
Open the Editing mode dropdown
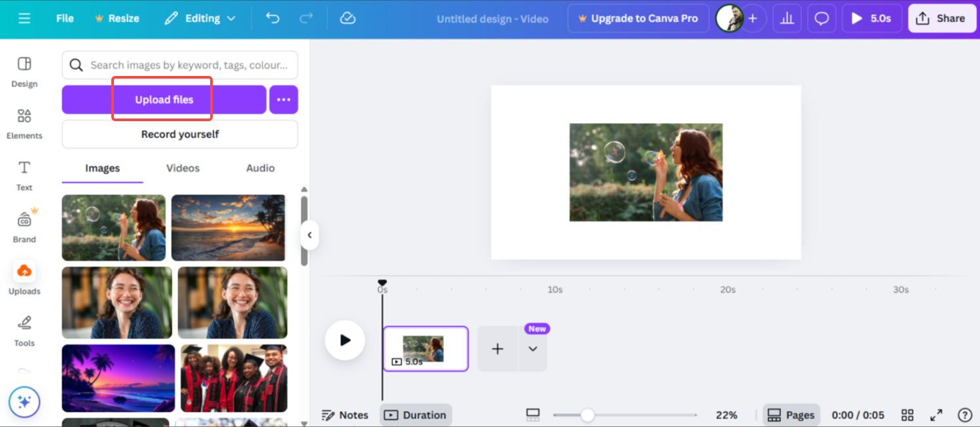[200, 18]
